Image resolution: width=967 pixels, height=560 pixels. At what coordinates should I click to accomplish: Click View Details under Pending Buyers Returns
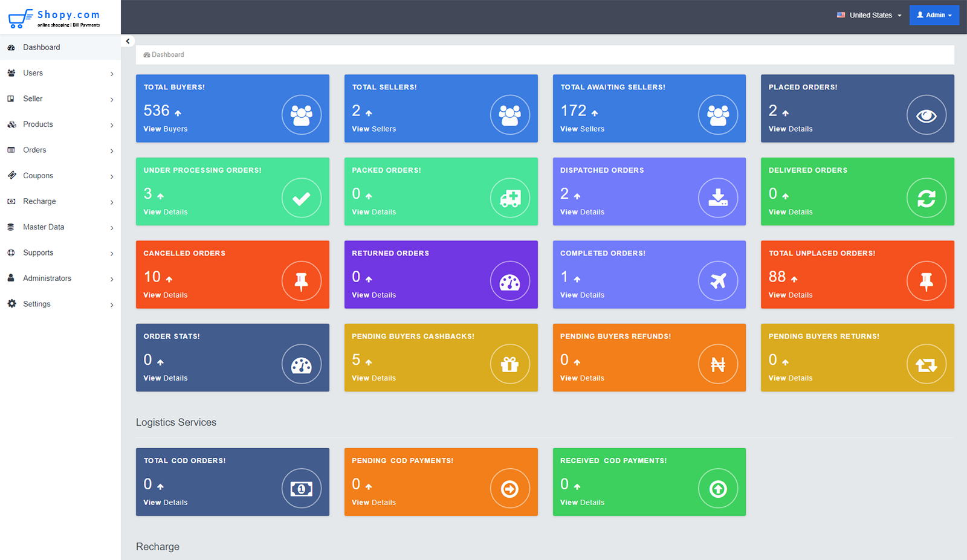pyautogui.click(x=791, y=378)
